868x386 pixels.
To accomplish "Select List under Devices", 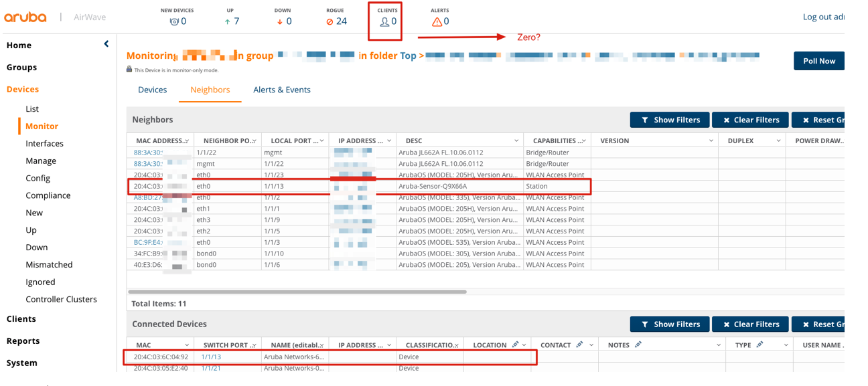I will [x=32, y=108].
